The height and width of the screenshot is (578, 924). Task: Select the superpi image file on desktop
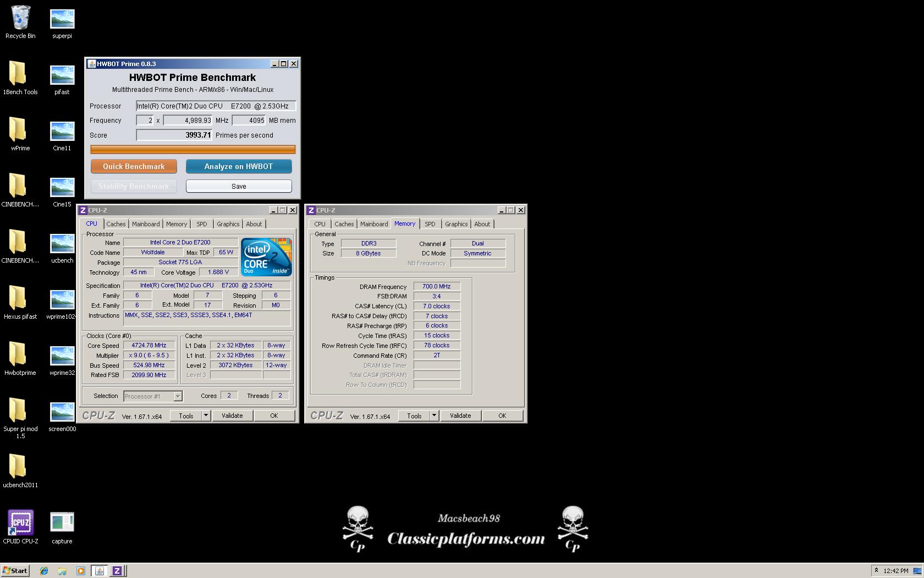62,23
